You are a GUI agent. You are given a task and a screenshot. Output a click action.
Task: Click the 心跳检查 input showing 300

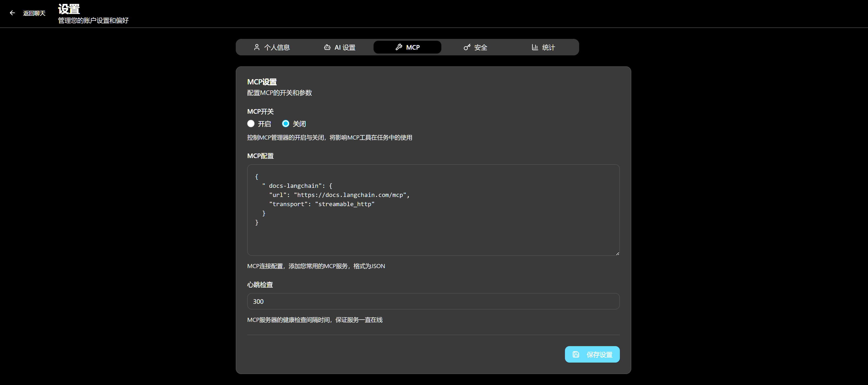[433, 301]
